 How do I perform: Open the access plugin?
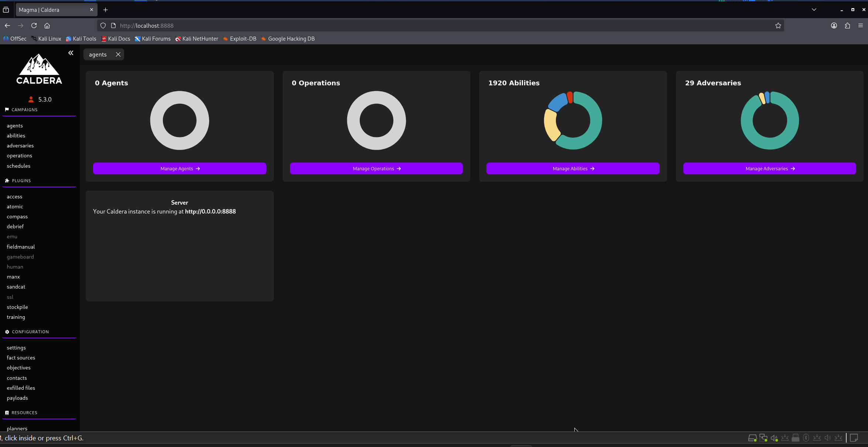click(x=14, y=197)
